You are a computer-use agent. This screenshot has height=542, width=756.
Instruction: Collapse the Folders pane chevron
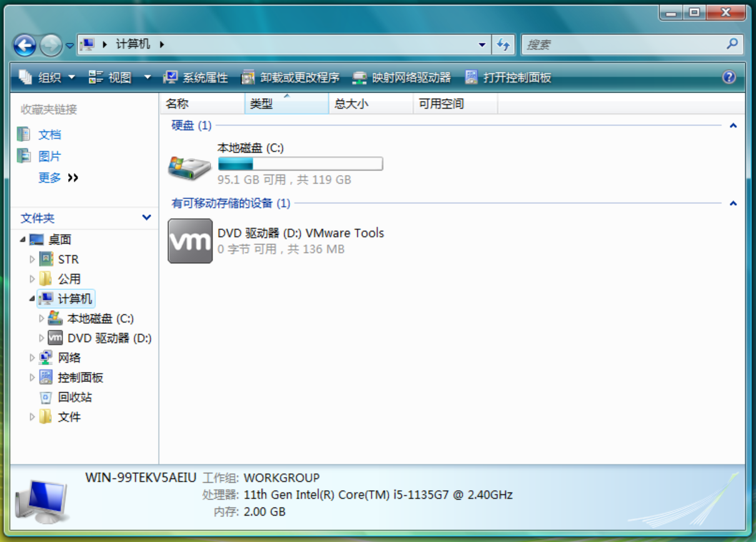coord(146,218)
